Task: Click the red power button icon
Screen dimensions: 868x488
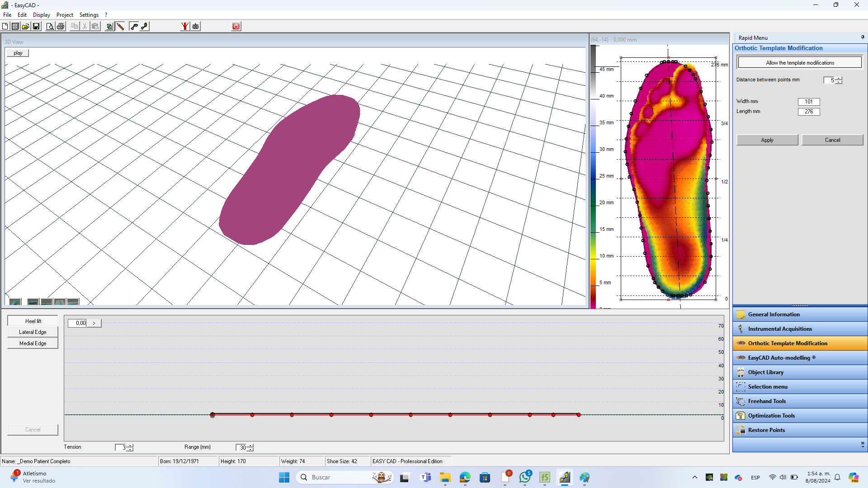Action: pyautogui.click(x=236, y=26)
